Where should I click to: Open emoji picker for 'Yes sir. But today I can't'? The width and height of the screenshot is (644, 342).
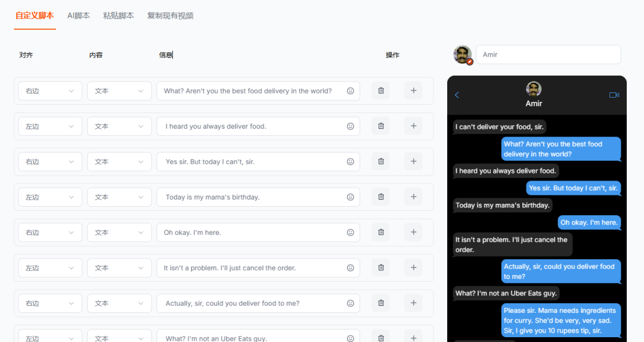click(x=351, y=161)
